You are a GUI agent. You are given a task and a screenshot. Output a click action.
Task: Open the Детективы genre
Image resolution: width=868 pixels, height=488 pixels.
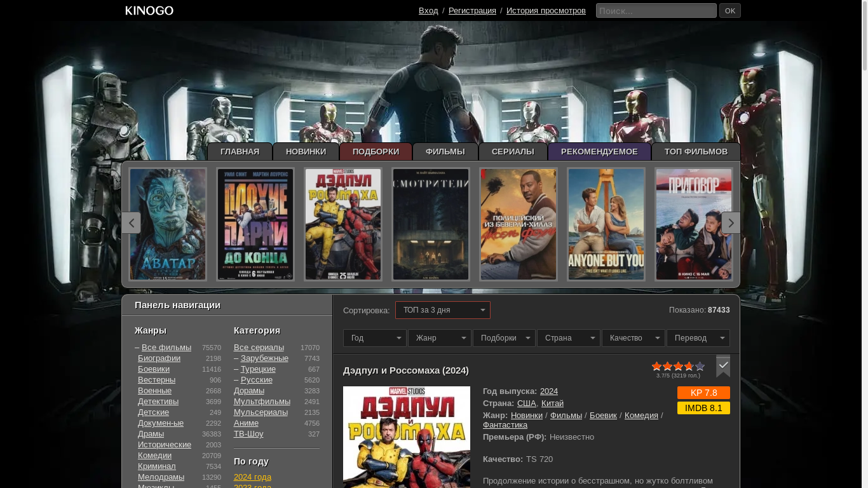pos(158,402)
